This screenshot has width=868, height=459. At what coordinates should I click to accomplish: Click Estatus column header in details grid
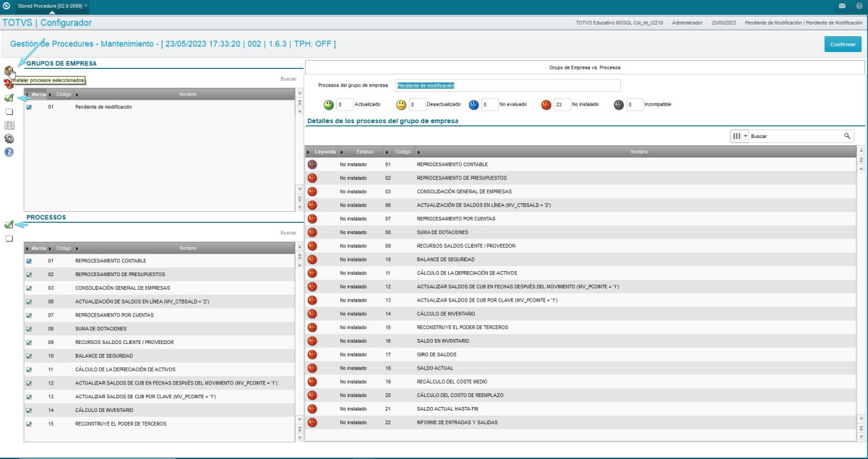[x=360, y=152]
